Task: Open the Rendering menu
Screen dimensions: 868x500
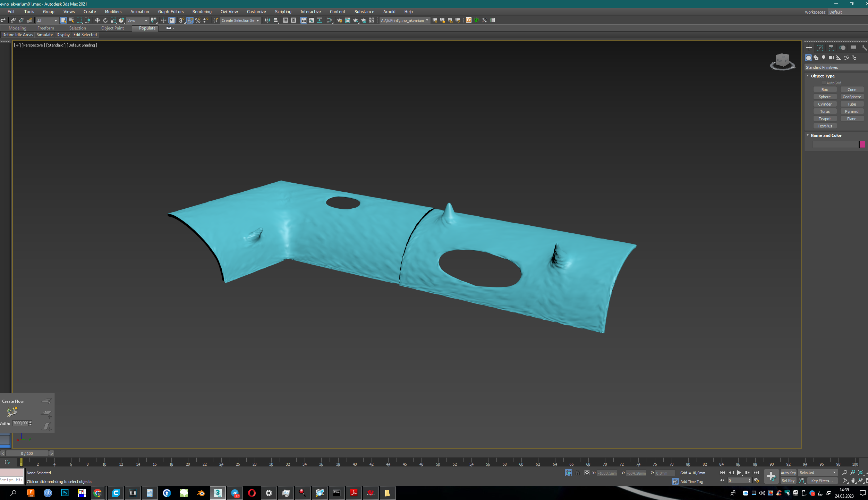Action: tap(202, 12)
